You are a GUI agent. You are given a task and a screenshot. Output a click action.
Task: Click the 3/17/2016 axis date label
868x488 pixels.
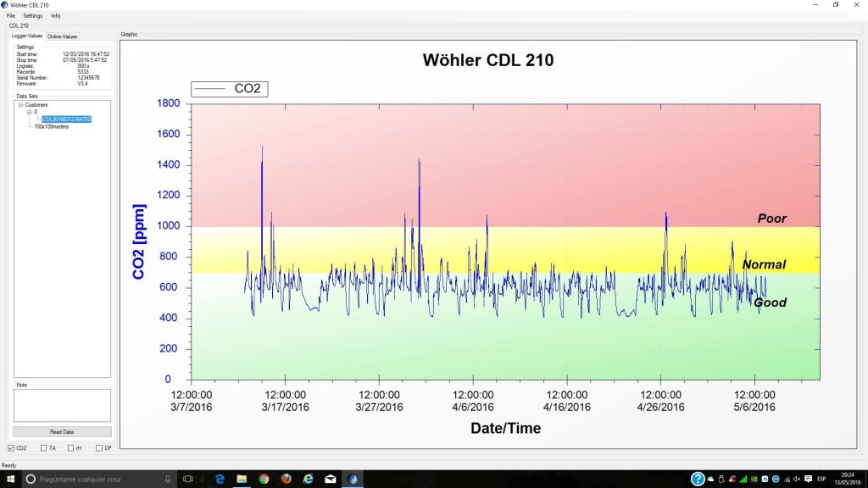285,408
